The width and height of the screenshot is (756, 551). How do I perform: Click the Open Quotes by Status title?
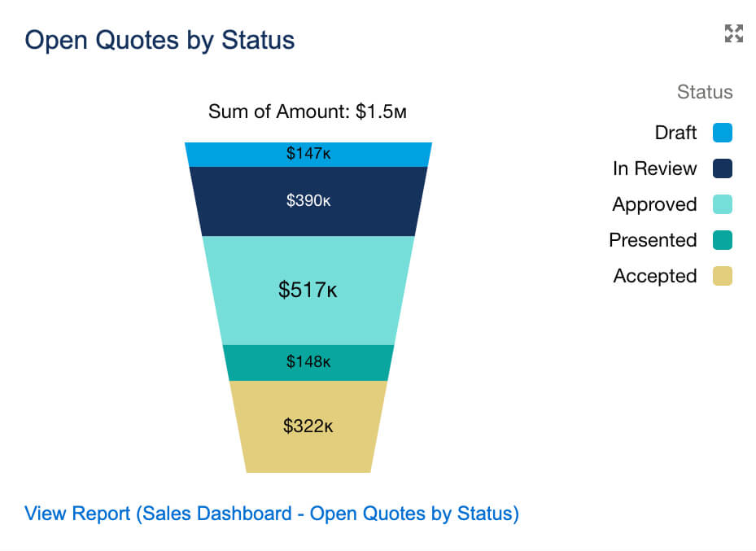point(160,40)
